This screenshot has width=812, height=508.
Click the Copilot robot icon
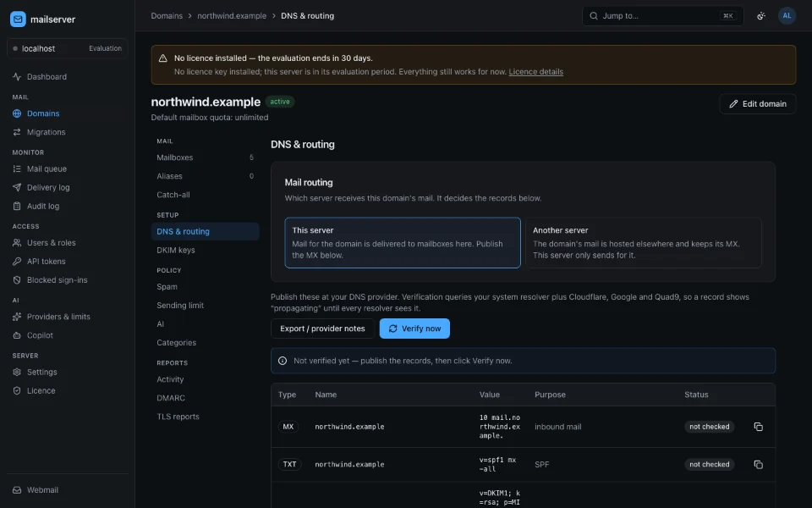click(17, 336)
